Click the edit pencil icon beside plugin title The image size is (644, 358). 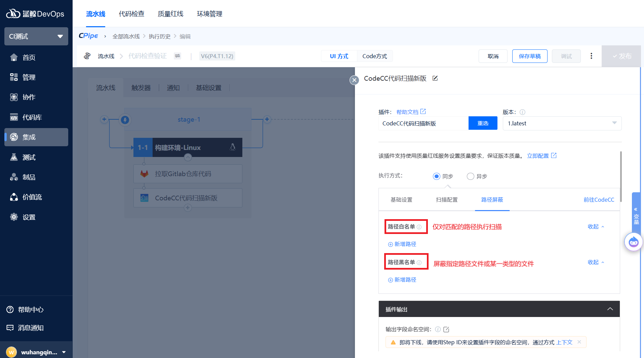point(435,78)
